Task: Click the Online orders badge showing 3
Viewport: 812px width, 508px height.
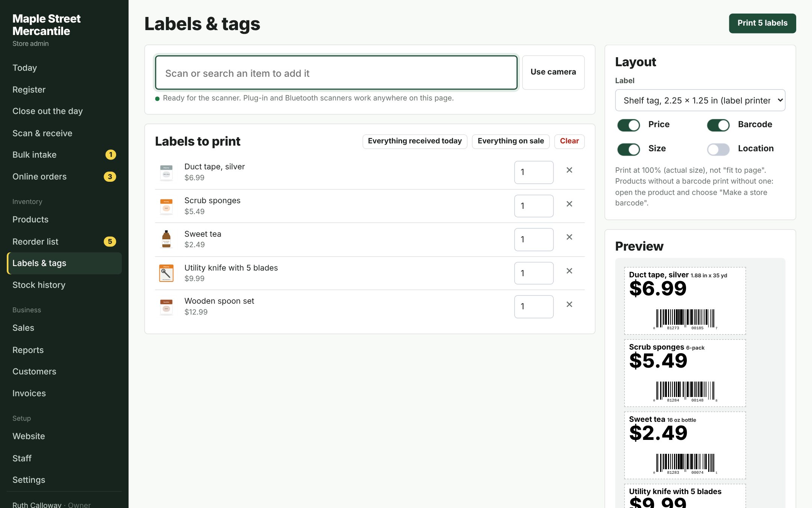Action: tap(110, 176)
